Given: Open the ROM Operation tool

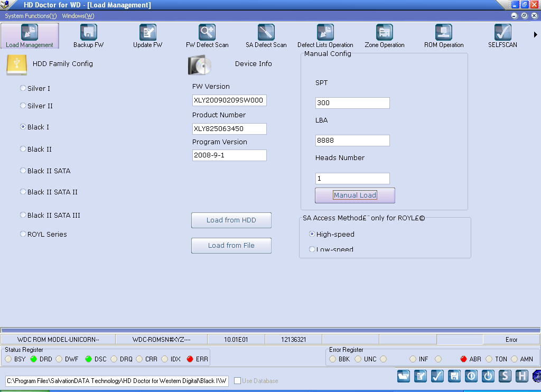Looking at the screenshot, I should (444, 36).
